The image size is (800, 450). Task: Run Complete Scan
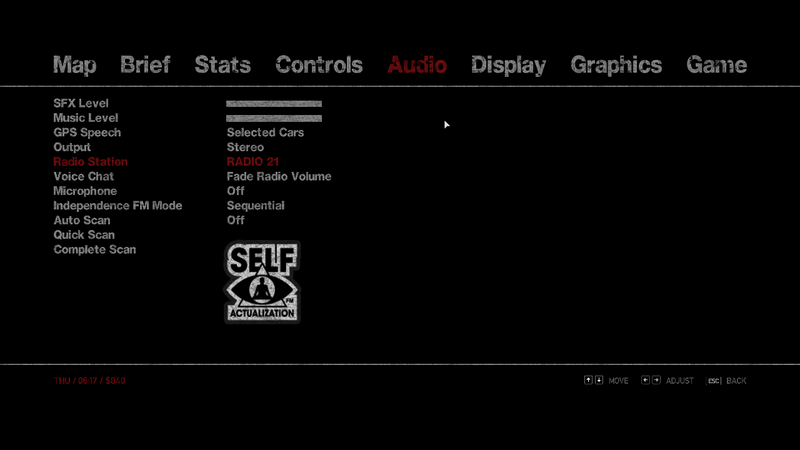tap(95, 250)
